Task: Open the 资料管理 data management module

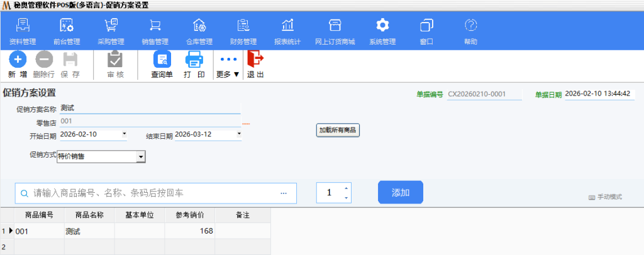Action: [23, 31]
